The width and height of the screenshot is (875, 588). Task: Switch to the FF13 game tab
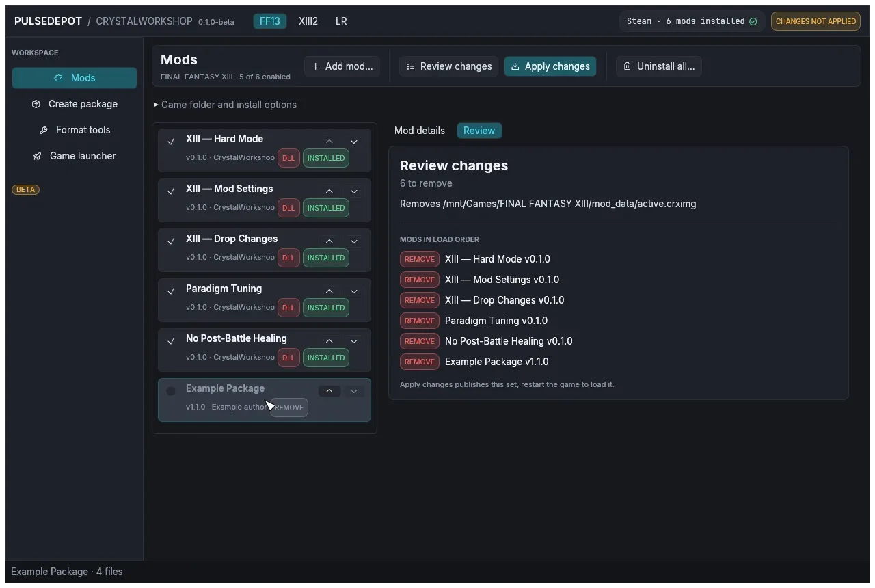pos(270,21)
